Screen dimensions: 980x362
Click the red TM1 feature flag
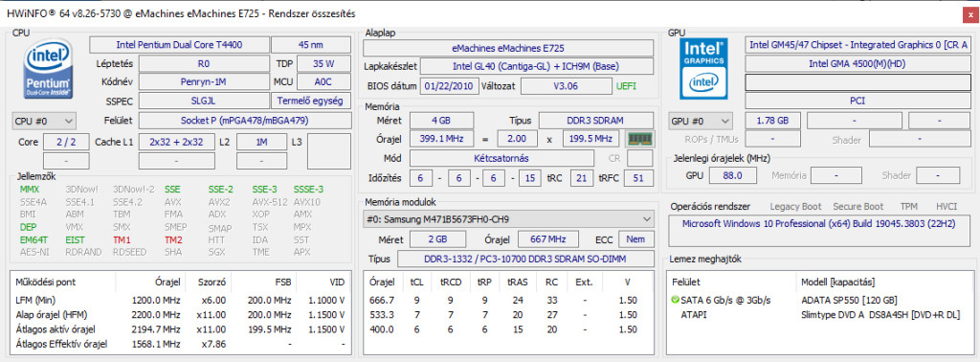(x=122, y=239)
